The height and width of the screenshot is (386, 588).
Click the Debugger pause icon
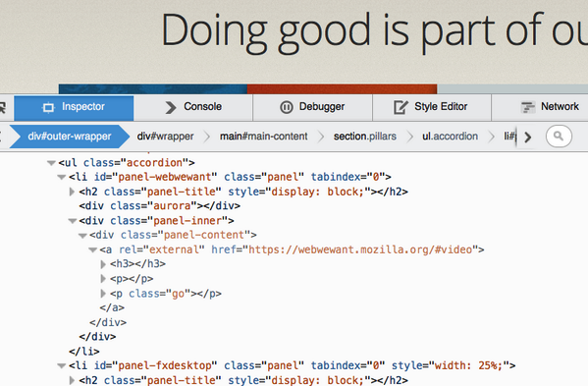click(287, 108)
